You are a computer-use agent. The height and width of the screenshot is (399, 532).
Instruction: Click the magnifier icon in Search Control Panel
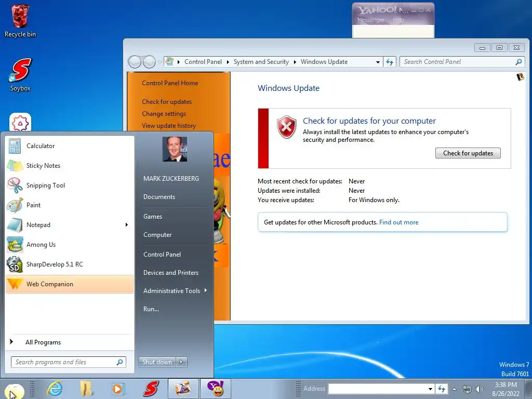518,62
